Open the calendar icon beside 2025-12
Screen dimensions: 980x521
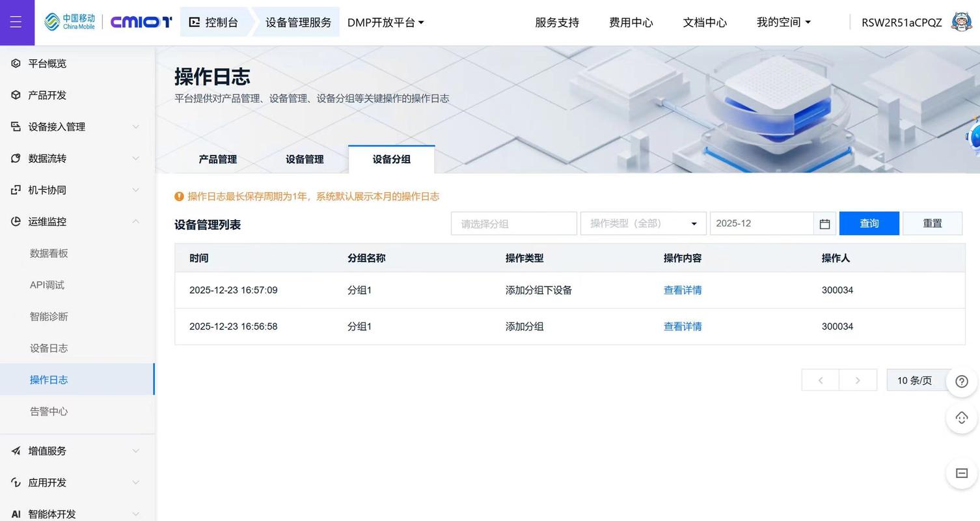click(824, 223)
